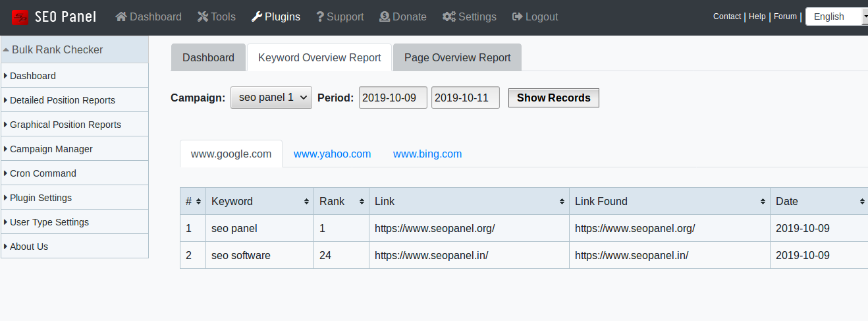Click the SEO Panel logo icon
868x321 pixels.
20,17
